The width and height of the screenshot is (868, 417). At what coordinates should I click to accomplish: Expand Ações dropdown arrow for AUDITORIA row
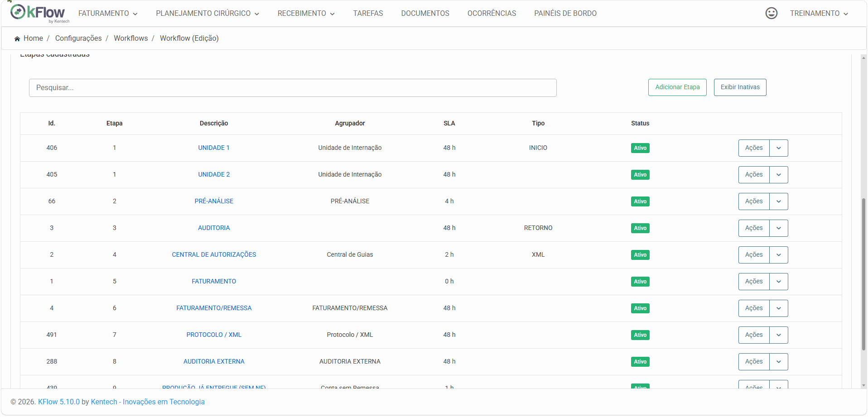click(779, 228)
